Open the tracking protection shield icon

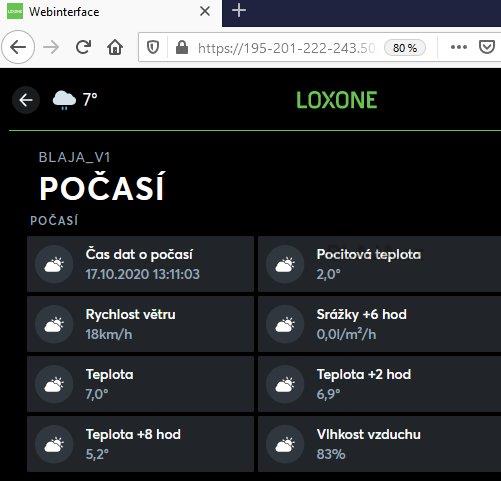153,47
